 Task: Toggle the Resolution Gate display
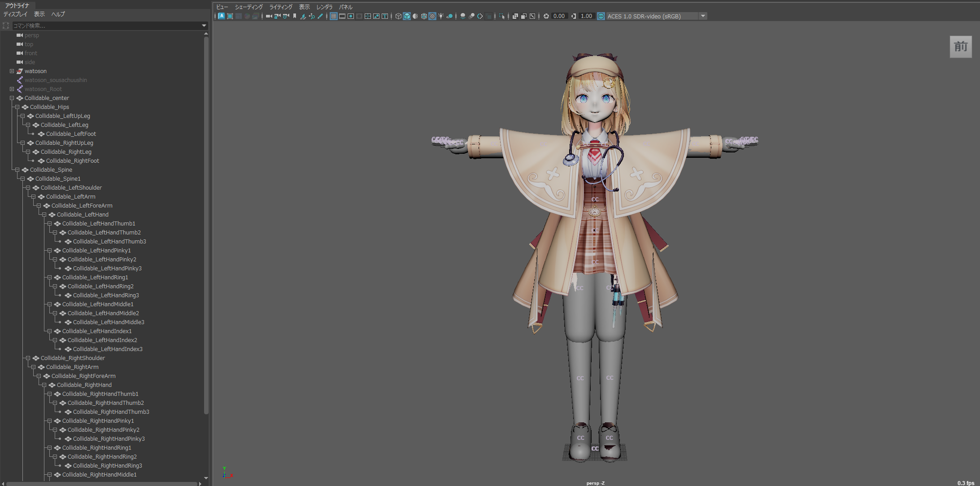coord(351,16)
